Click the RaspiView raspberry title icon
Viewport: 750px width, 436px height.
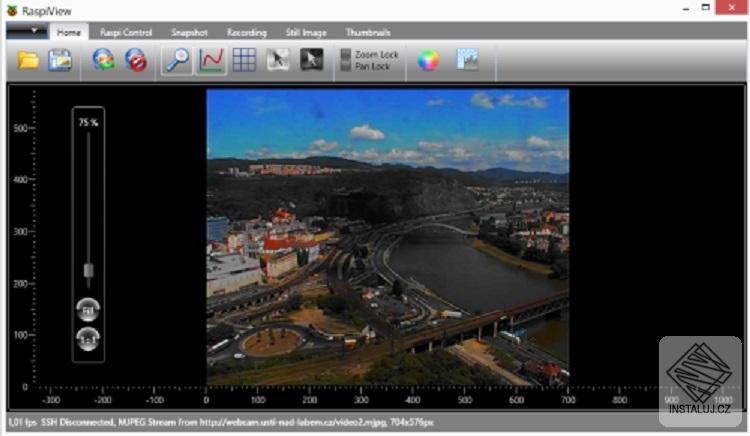(12, 11)
